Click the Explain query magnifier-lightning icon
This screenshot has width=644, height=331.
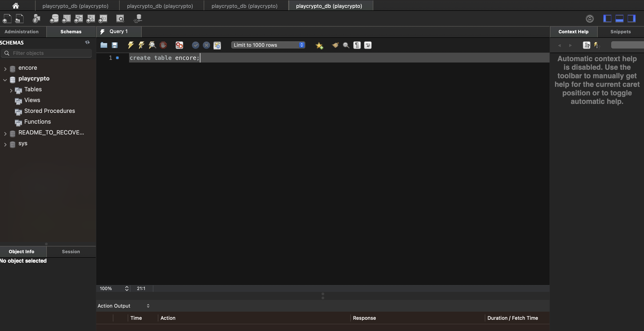tap(152, 45)
